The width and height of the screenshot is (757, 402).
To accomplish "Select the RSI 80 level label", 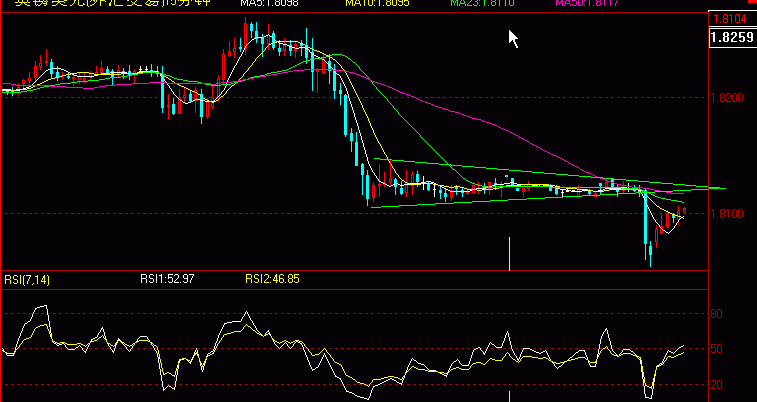I will [717, 314].
